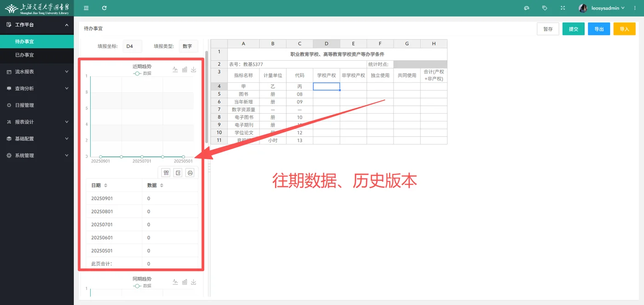The width and height of the screenshot is (644, 305).
Task: Click the 当年新增 cell in spreadsheet
Action: (x=243, y=102)
